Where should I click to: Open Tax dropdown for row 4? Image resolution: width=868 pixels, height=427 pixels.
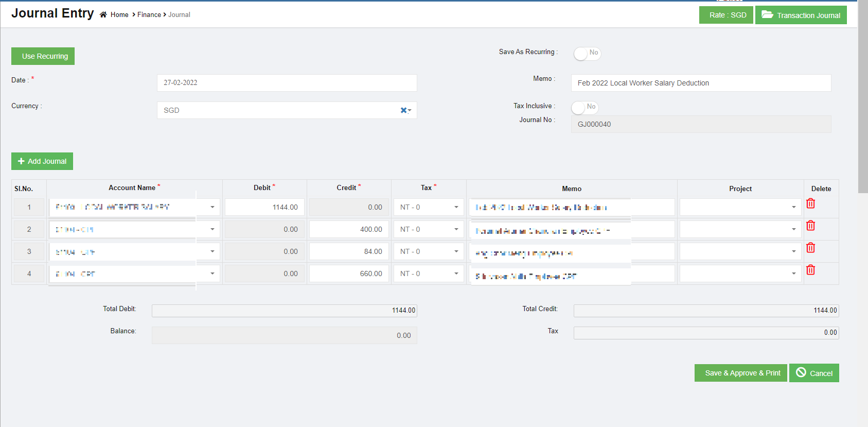click(x=456, y=274)
